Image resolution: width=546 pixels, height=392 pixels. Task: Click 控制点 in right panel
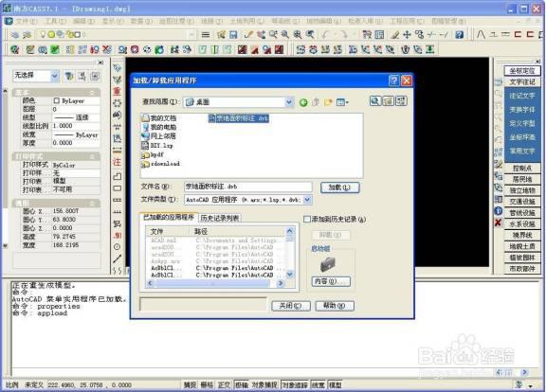coord(522,168)
